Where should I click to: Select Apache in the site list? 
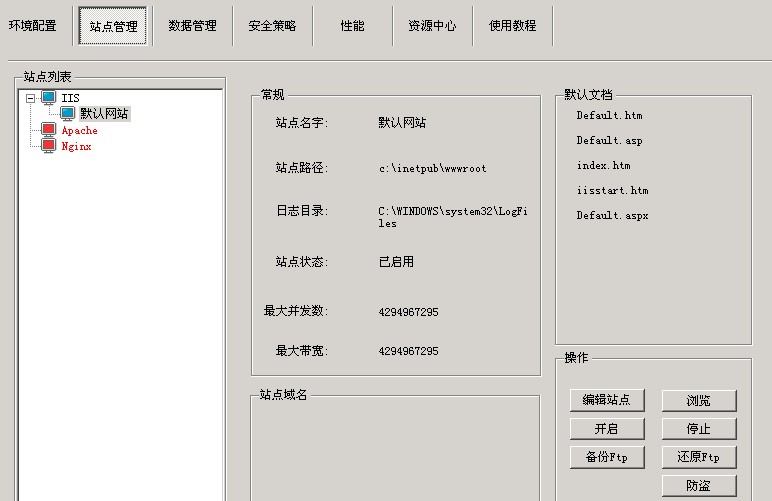(x=79, y=130)
